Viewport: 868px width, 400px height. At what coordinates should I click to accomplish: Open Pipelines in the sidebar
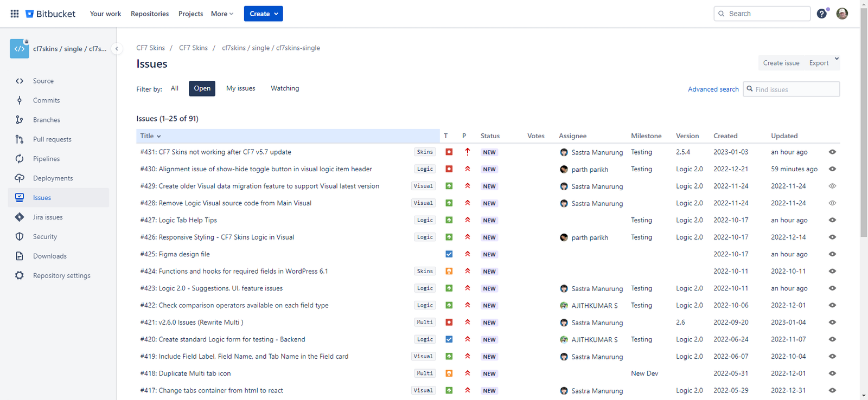click(x=46, y=159)
